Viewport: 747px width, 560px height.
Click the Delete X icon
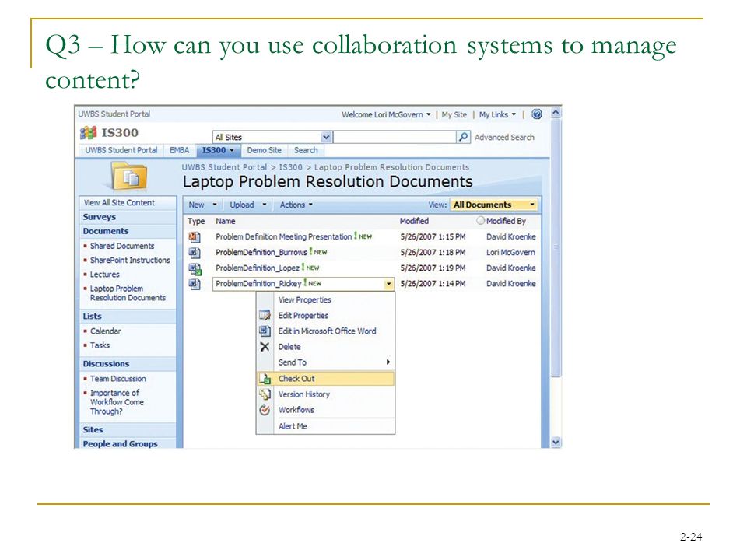pyautogui.click(x=265, y=347)
